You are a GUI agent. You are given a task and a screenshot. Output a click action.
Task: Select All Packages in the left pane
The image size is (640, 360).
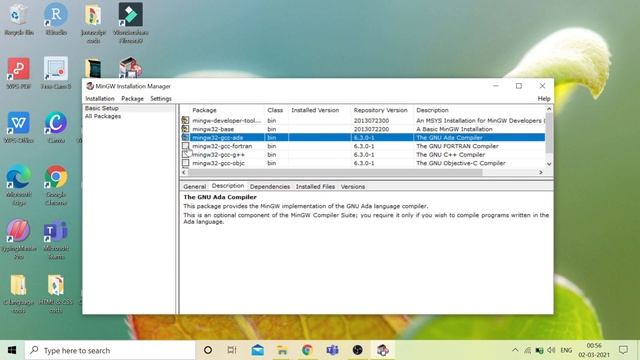(x=103, y=116)
